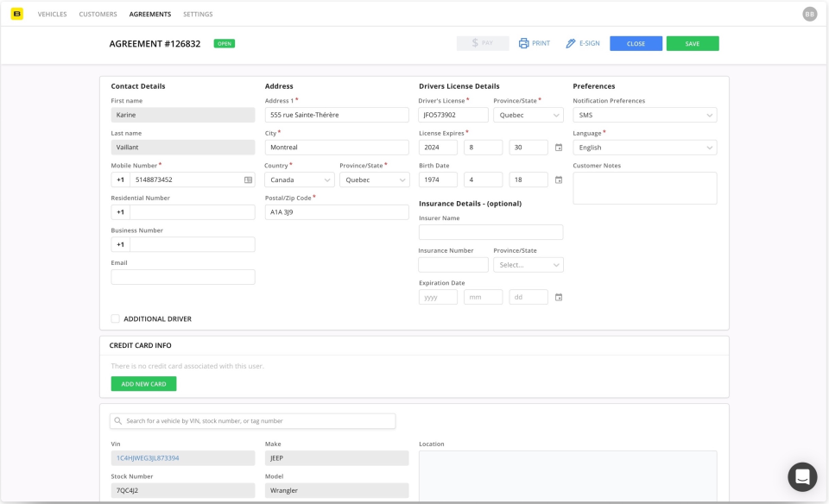Viewport: 829px width, 504px height.
Task: Click the contact card icon in Mobile Number
Action: point(248,180)
